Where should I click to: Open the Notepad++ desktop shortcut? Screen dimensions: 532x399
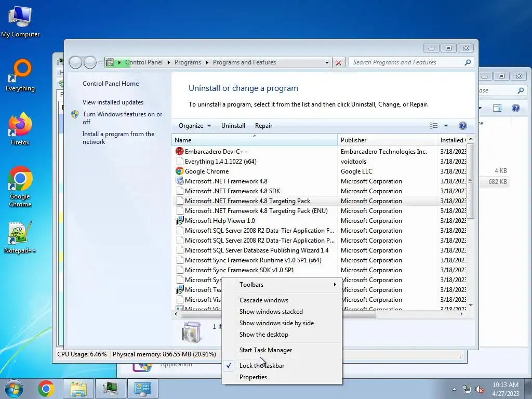pos(20,237)
